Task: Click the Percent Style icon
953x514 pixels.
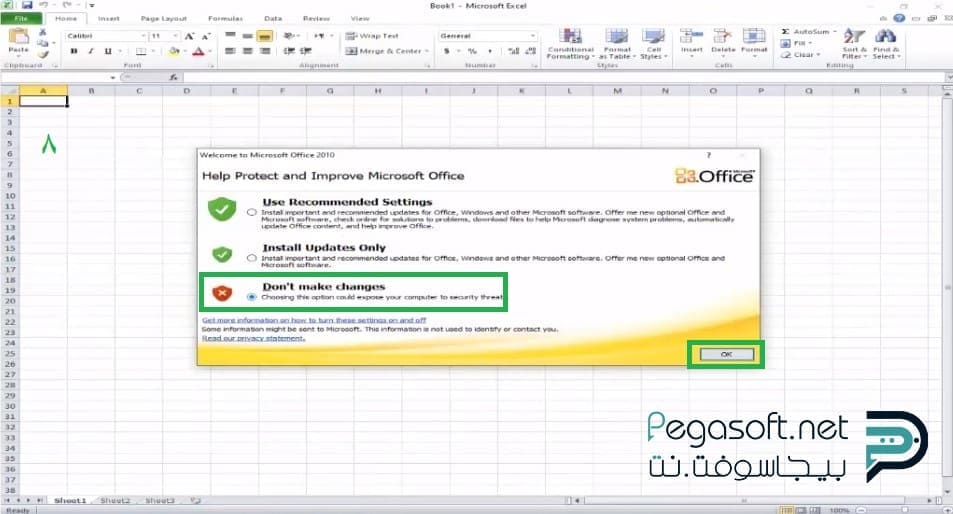Action: (x=472, y=51)
